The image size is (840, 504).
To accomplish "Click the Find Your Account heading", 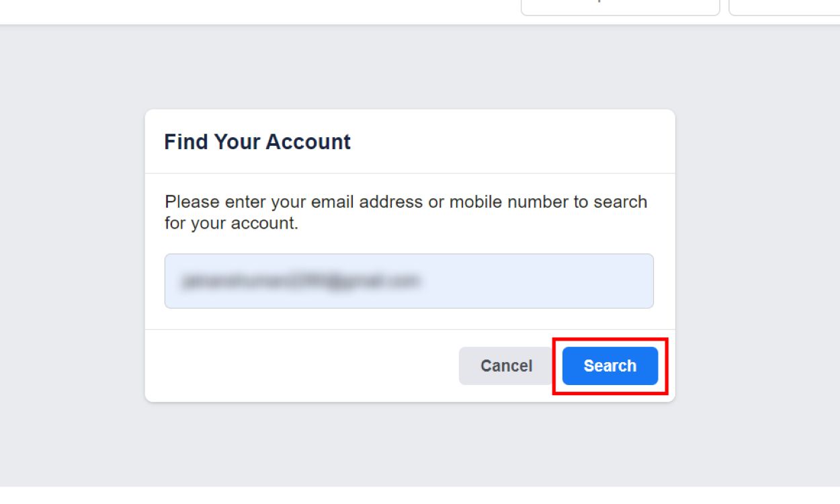I will click(x=257, y=142).
